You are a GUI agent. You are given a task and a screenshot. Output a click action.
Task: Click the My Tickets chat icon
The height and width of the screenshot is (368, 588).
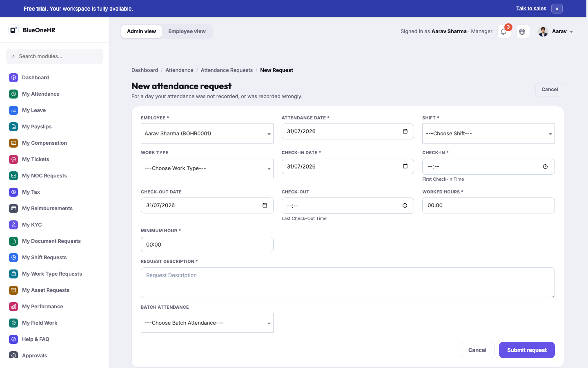coord(13,159)
